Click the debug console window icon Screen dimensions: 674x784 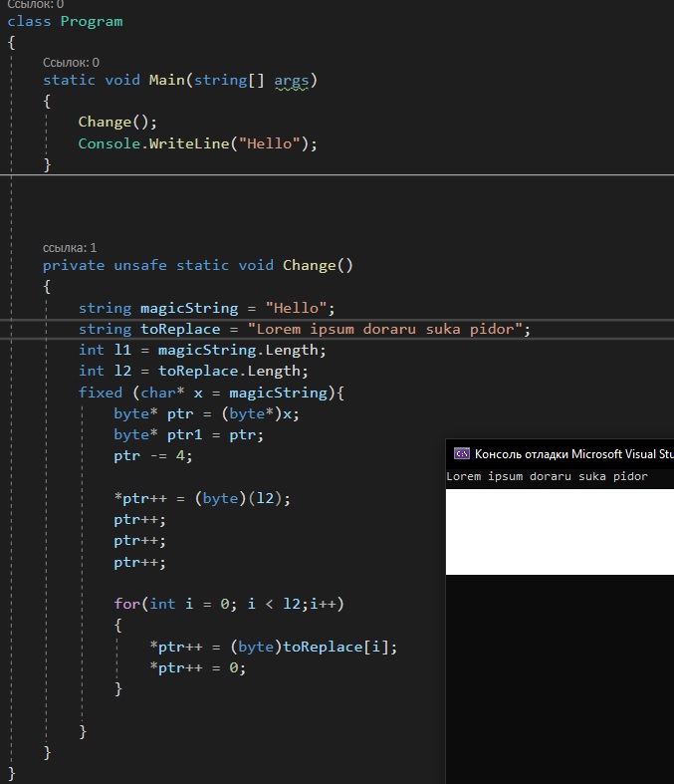(461, 453)
